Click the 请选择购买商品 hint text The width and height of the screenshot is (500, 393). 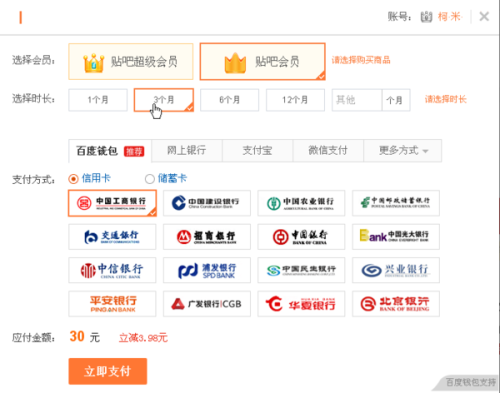click(x=361, y=60)
